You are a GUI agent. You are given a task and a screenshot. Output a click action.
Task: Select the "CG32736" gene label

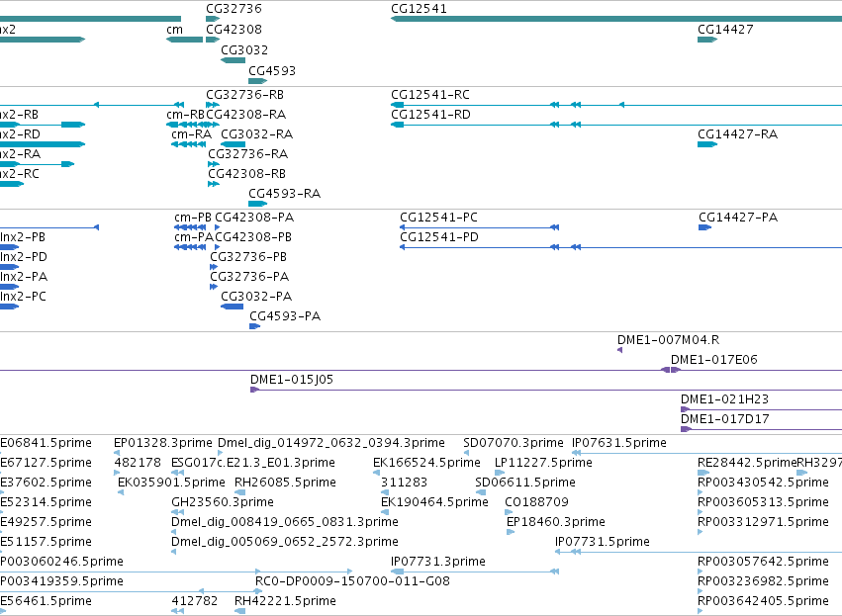tap(234, 9)
